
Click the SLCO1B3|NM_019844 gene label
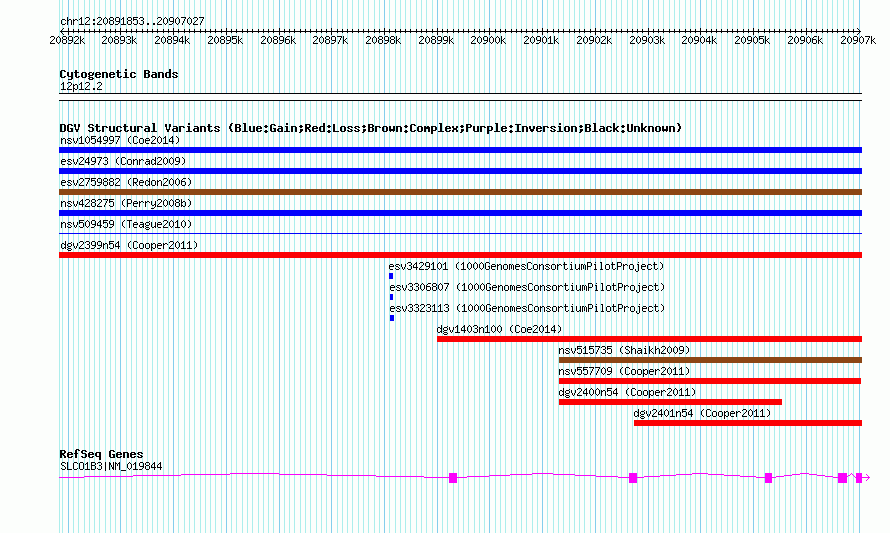pos(111,467)
